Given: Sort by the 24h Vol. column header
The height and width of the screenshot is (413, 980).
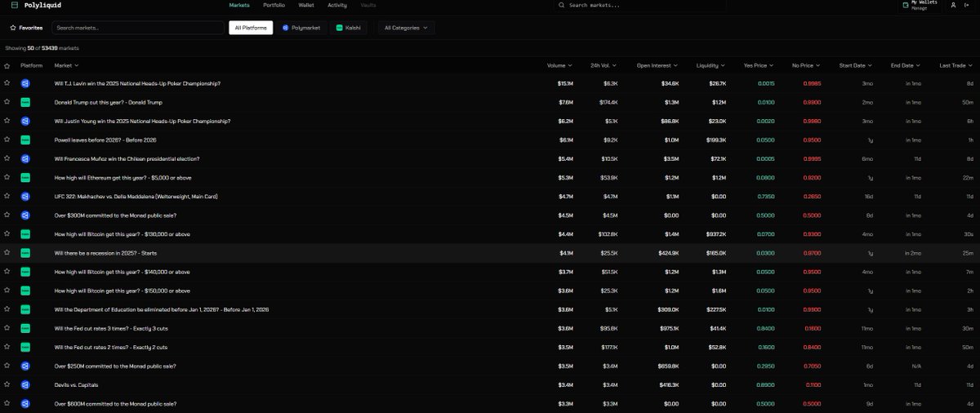Looking at the screenshot, I should click(605, 65).
